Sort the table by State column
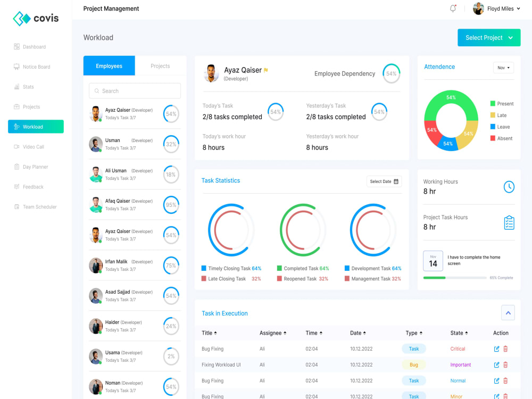This screenshot has height=399, width=532. 459,332
